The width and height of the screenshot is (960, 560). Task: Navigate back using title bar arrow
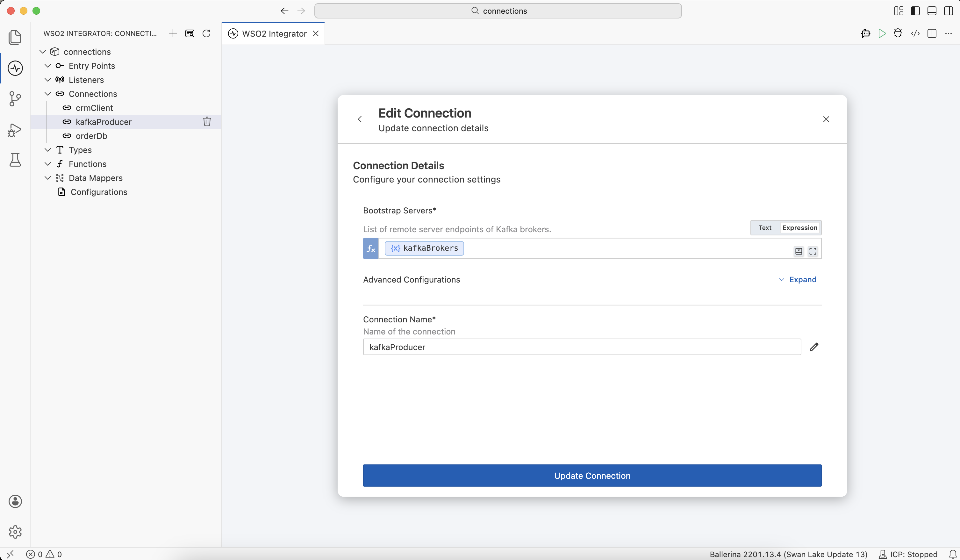point(284,11)
